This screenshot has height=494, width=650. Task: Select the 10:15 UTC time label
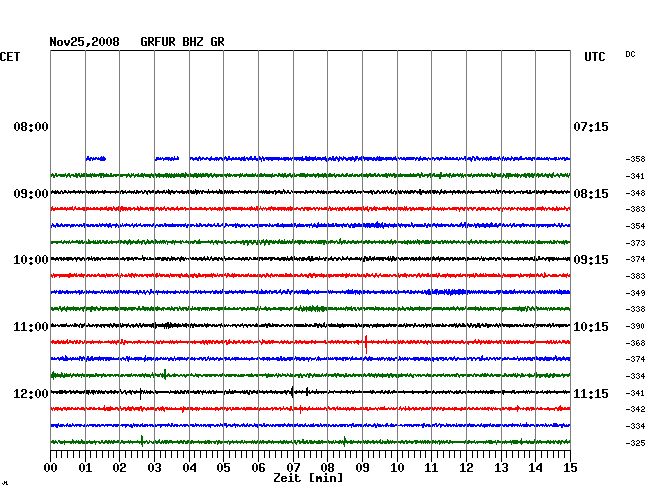click(591, 327)
